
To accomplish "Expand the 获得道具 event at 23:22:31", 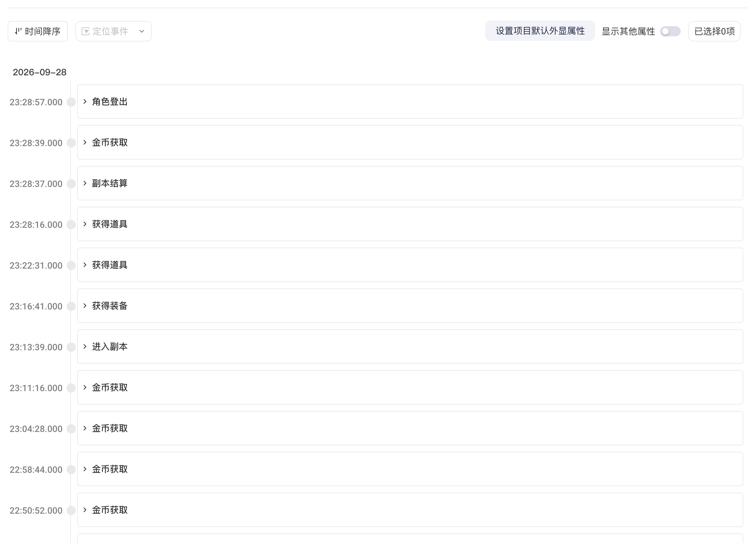I will click(85, 265).
